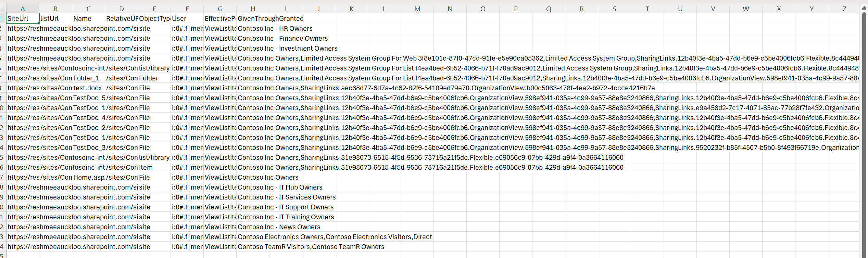Select column Z header
Image resolution: width=868 pixels, height=258 pixels.
pyautogui.click(x=844, y=9)
